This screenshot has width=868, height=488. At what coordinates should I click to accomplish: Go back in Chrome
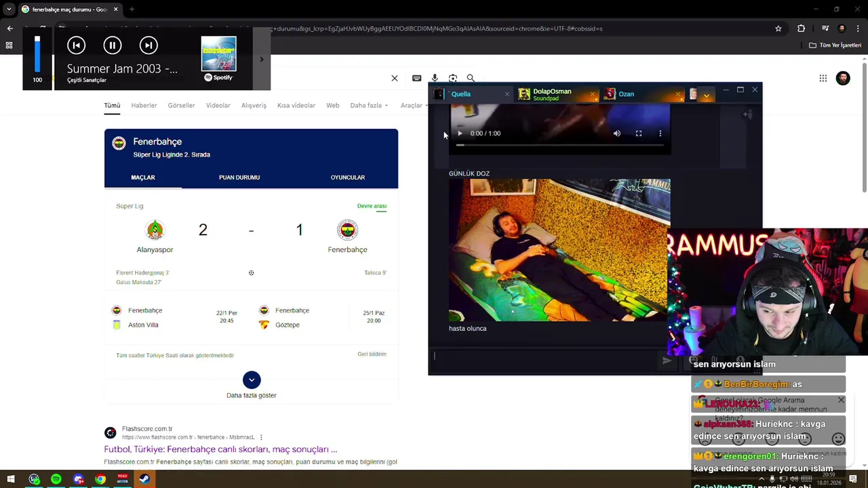coord(9,28)
